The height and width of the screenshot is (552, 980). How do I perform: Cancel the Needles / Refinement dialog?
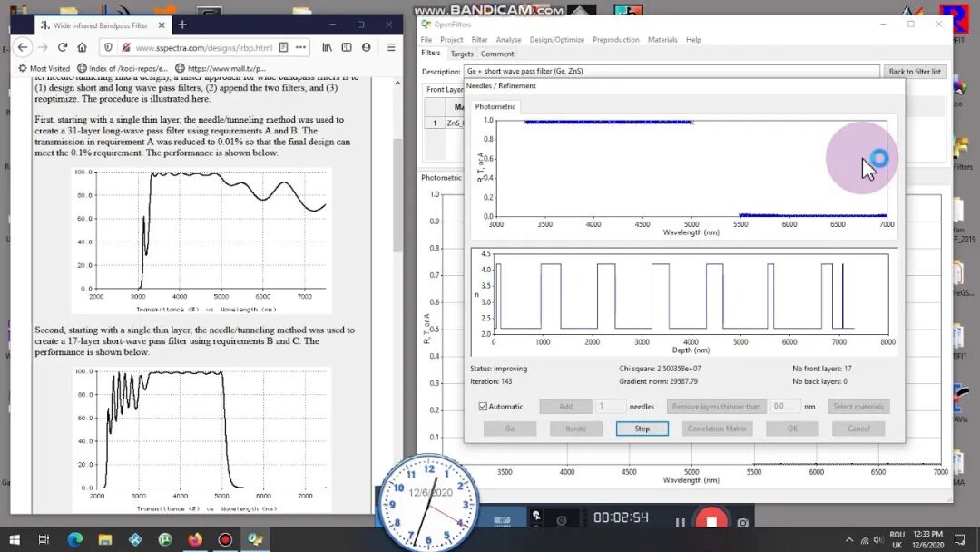(858, 429)
